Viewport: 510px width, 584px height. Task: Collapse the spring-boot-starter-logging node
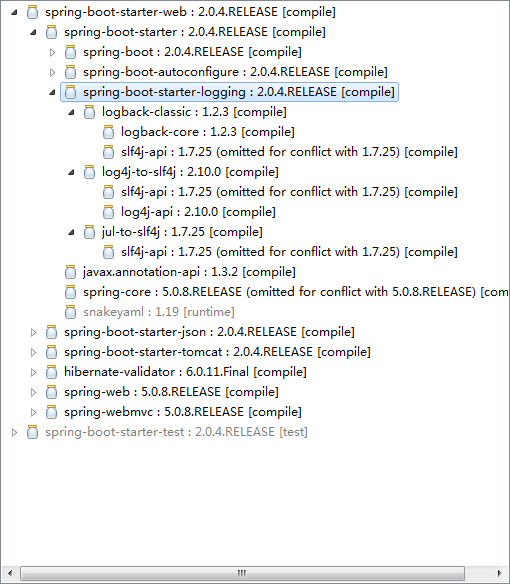click(52, 92)
